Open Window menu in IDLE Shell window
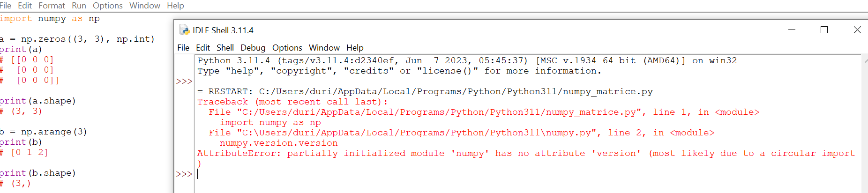Viewport: 868px width, 193px height. tap(324, 48)
